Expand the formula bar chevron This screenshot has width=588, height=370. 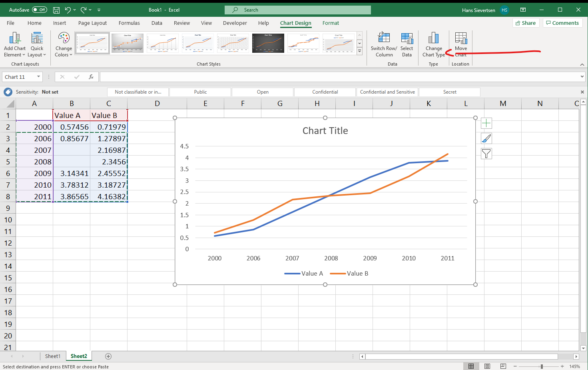click(x=582, y=77)
